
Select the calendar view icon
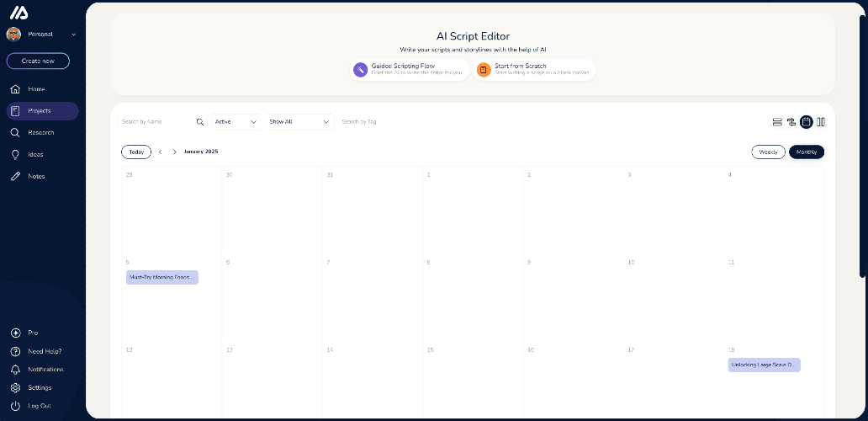(x=807, y=122)
